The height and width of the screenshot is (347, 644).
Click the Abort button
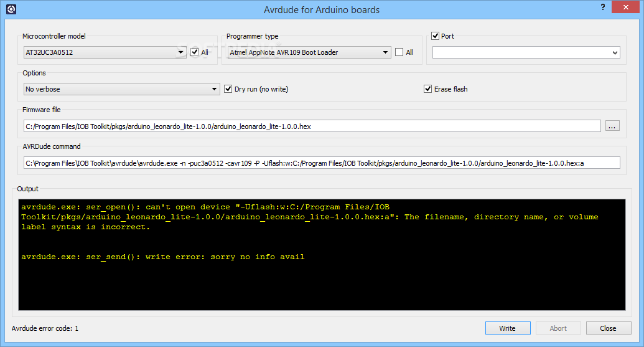coord(558,328)
